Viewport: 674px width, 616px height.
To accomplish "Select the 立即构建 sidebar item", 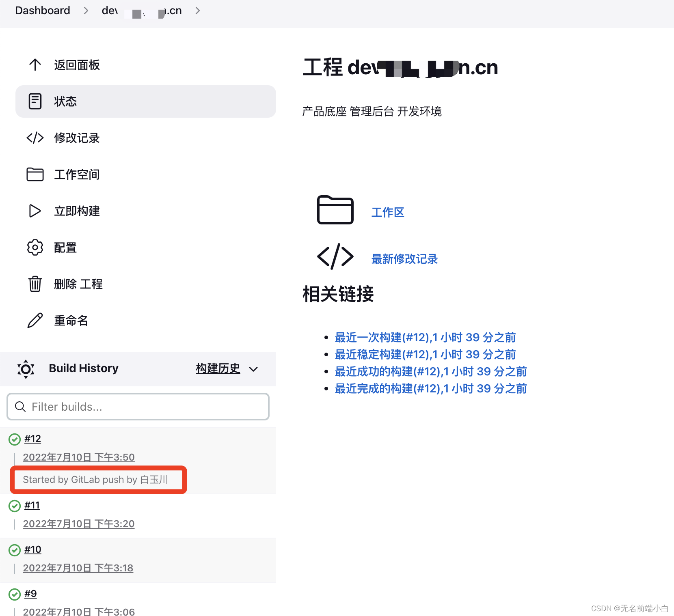I will coord(146,211).
